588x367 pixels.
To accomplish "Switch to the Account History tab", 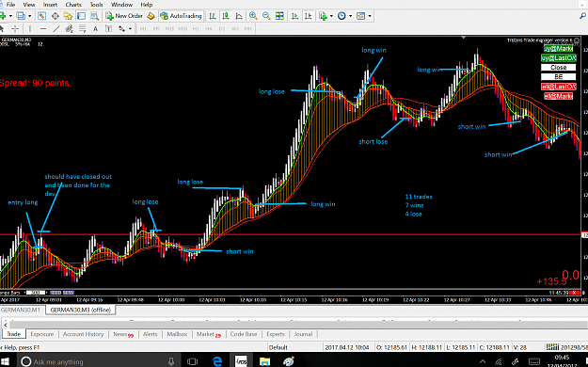I will click(x=83, y=334).
